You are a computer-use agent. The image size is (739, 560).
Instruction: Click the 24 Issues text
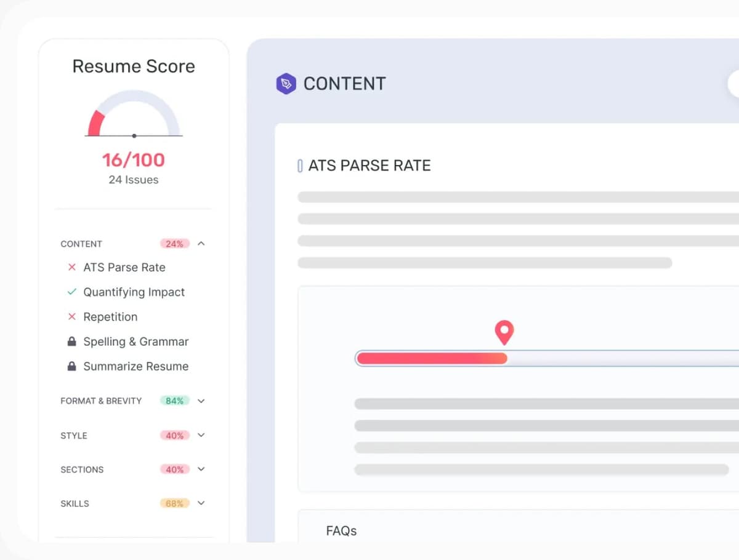click(x=134, y=180)
